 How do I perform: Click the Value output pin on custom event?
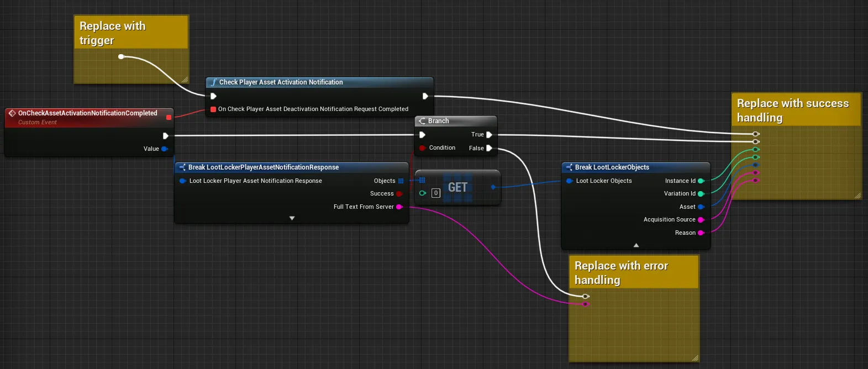[x=164, y=149]
